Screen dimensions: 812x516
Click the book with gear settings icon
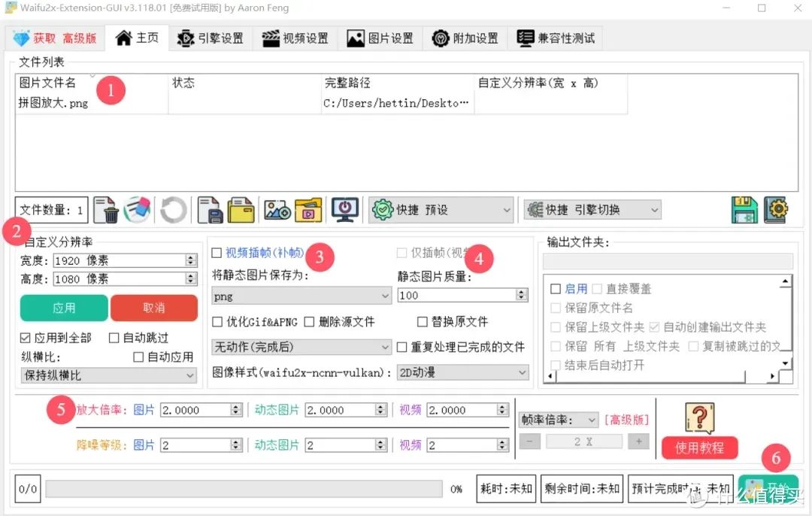tap(775, 210)
